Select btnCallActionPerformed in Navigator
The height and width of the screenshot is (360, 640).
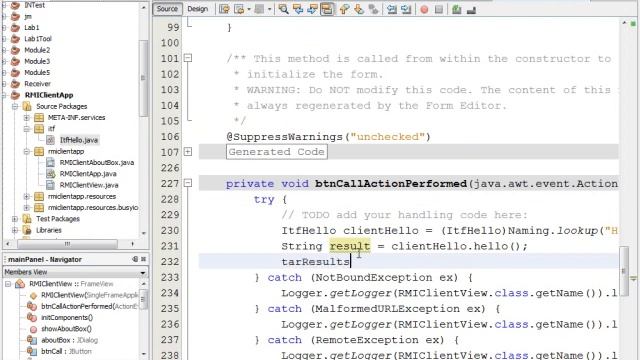click(x=89, y=306)
